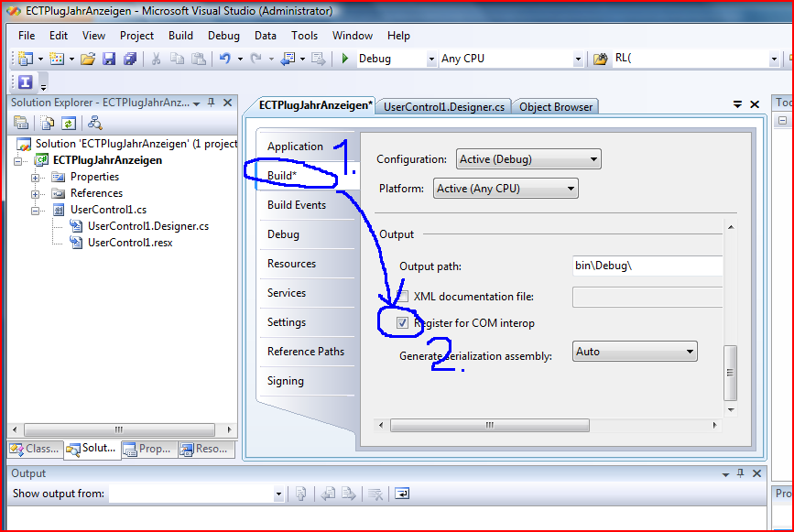Screen dimensions: 794x532
Task: Click the New Project toolbar icon
Action: click(26, 59)
